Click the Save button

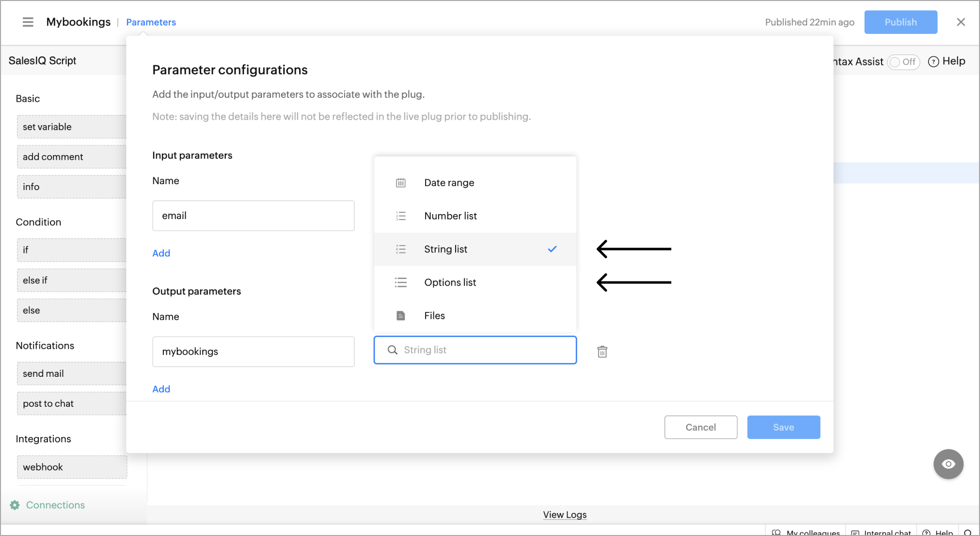pyautogui.click(x=783, y=427)
